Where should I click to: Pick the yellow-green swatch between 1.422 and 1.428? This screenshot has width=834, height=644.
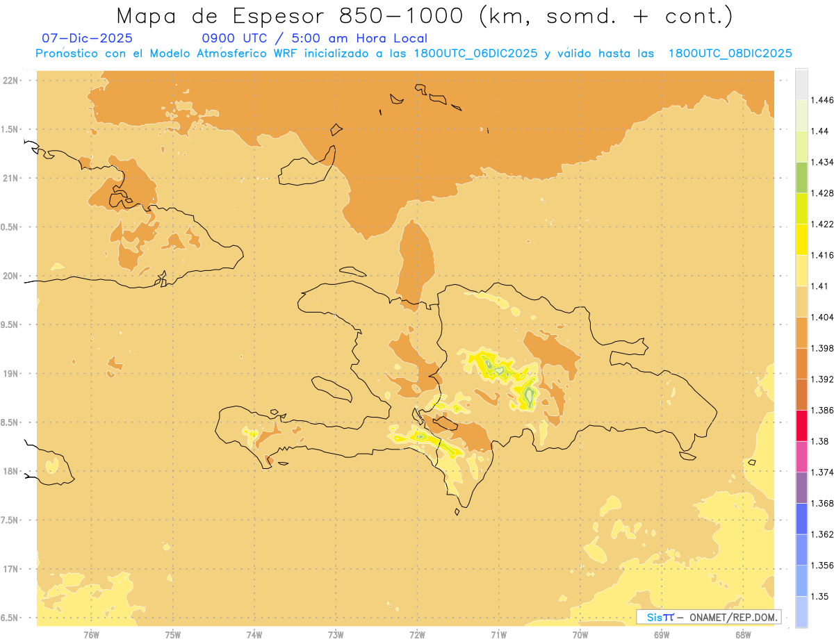[801, 208]
